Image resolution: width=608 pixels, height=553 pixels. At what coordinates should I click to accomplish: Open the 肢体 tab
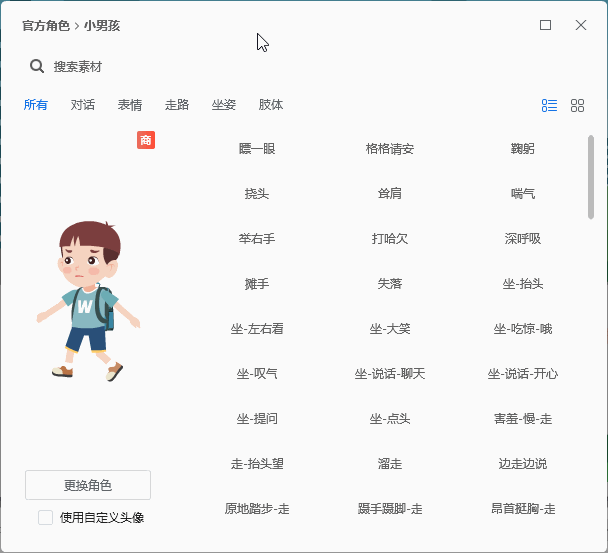click(271, 105)
